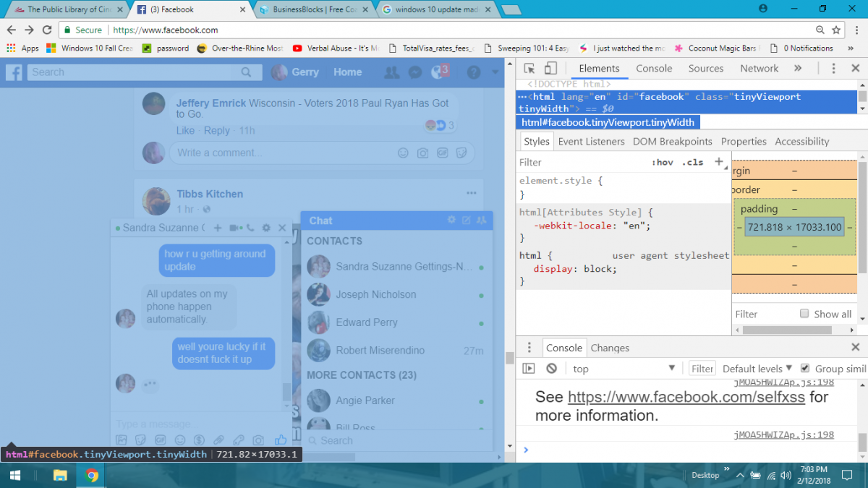Open the Accessibility tab

pyautogui.click(x=802, y=142)
